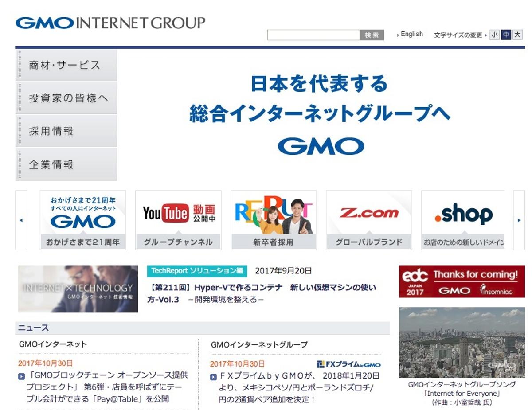Click the right carousel arrow
The height and width of the screenshot is (410, 532).
(518, 220)
